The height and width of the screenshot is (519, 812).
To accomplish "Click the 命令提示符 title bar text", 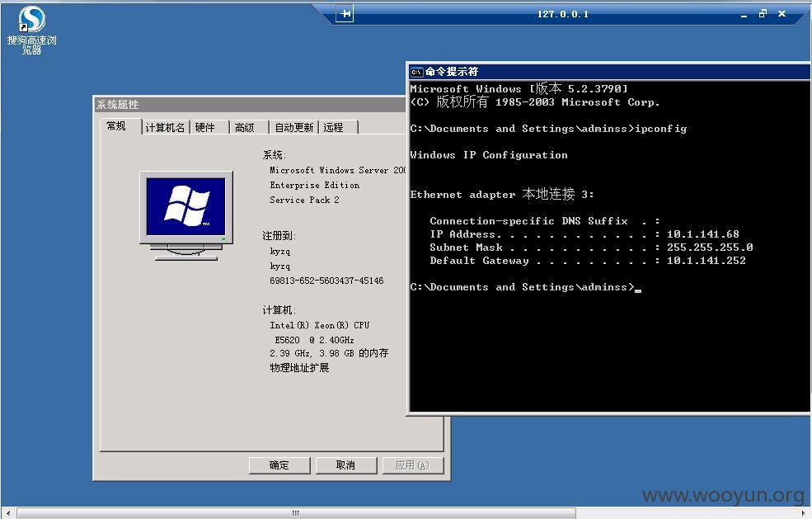I will point(452,72).
